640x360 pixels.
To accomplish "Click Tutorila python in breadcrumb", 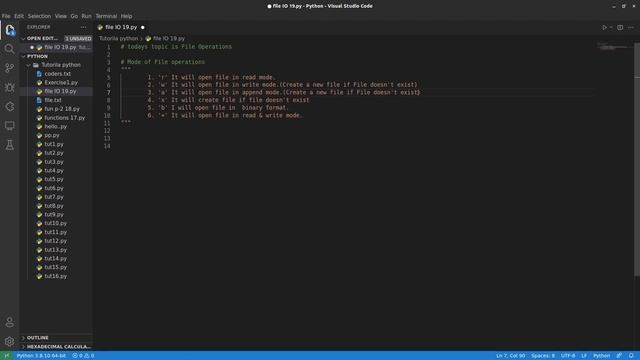I will click(x=118, y=38).
